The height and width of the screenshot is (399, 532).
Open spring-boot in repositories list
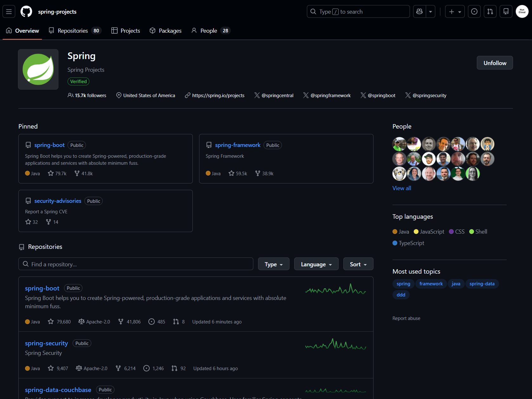pyautogui.click(x=42, y=288)
